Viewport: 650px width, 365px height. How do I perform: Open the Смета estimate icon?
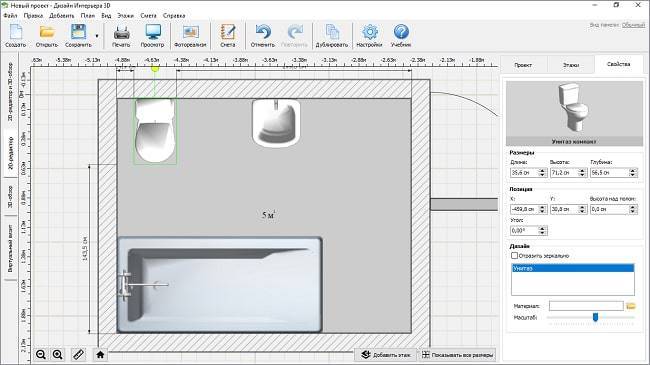coord(228,32)
